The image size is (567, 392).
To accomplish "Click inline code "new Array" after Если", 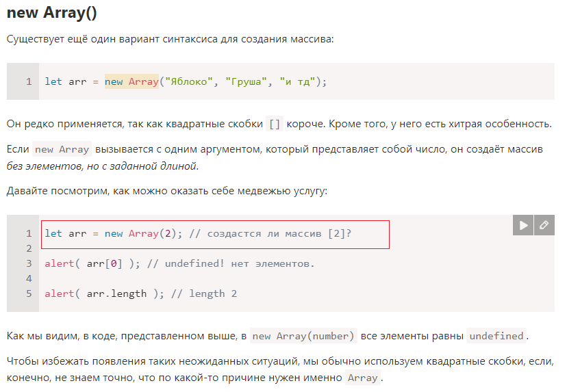I will coord(62,149).
